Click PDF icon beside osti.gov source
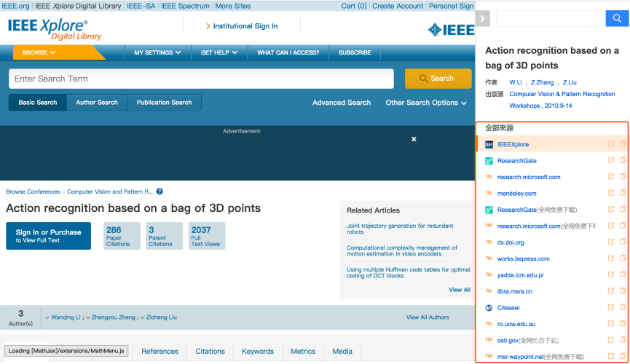630x364 pixels. coord(489,340)
